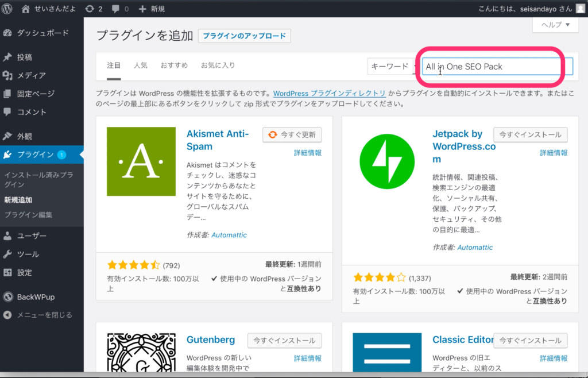Click the WordPress logo icon in admin bar

pos(7,9)
